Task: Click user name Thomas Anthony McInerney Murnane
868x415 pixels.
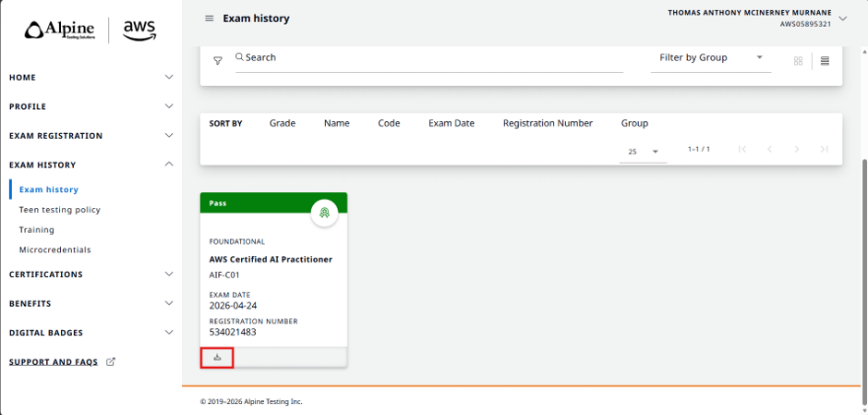Action: 750,13
